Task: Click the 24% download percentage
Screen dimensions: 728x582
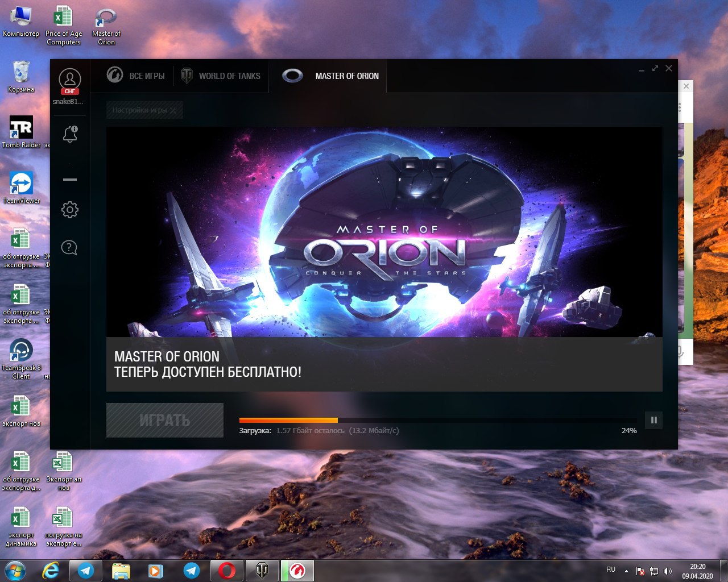Action: tap(629, 431)
